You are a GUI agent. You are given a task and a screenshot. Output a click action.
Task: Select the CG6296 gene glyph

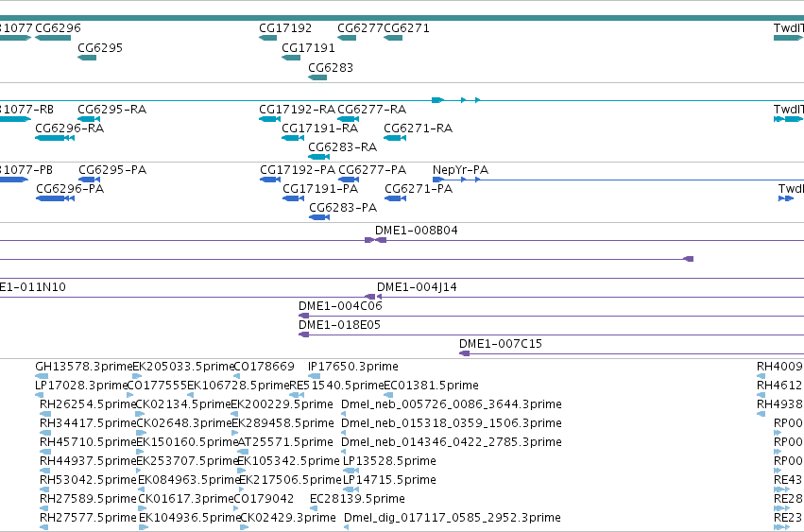click(53, 38)
